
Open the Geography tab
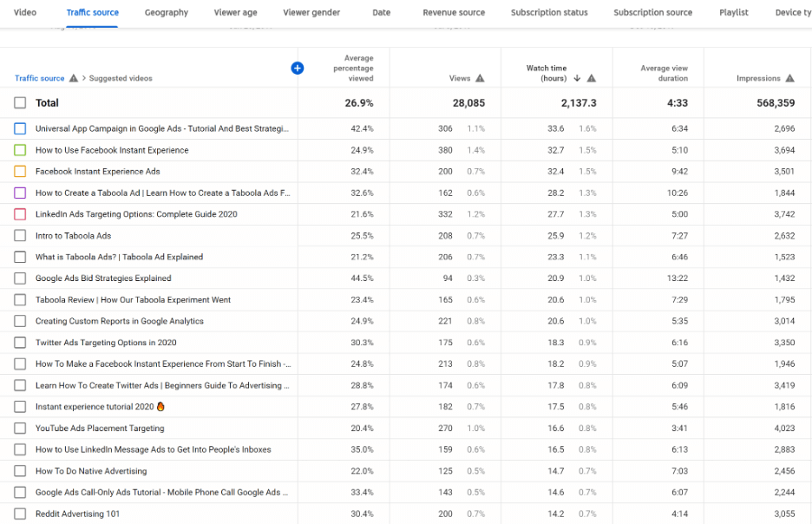[167, 12]
